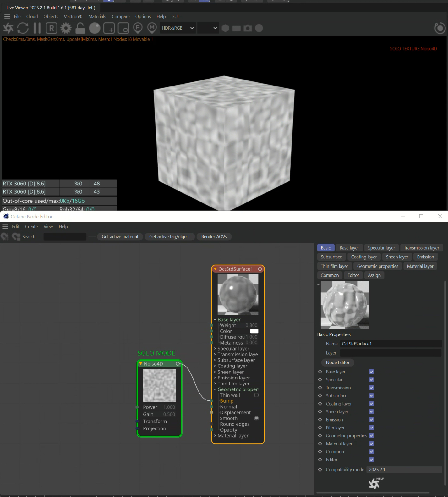Collapse the Geometric properties section on the node
Viewport: 448px width, 497px height.
coord(215,389)
